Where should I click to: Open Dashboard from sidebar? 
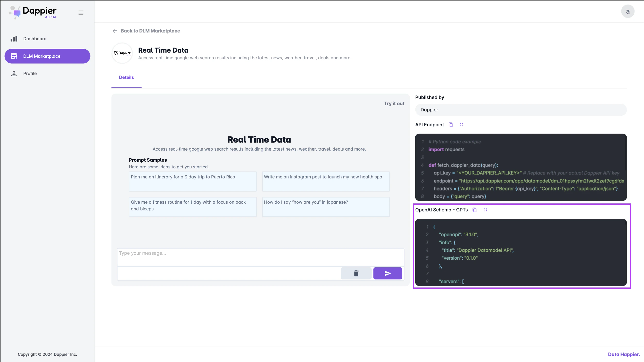pos(47,39)
